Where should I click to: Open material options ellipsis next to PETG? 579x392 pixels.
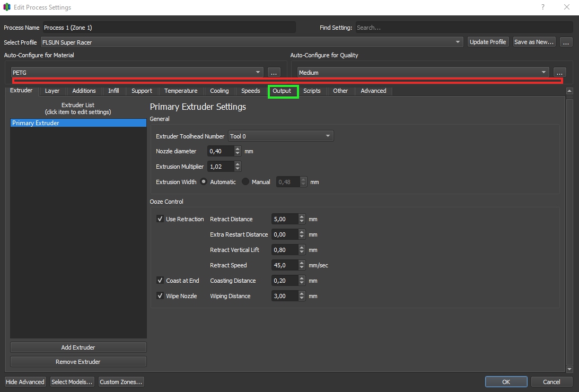point(274,72)
